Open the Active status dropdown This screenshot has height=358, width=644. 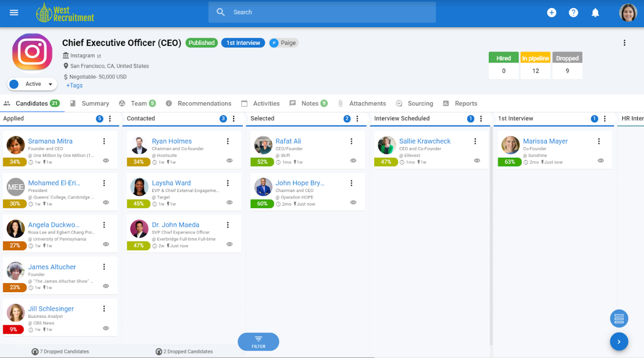pos(32,84)
